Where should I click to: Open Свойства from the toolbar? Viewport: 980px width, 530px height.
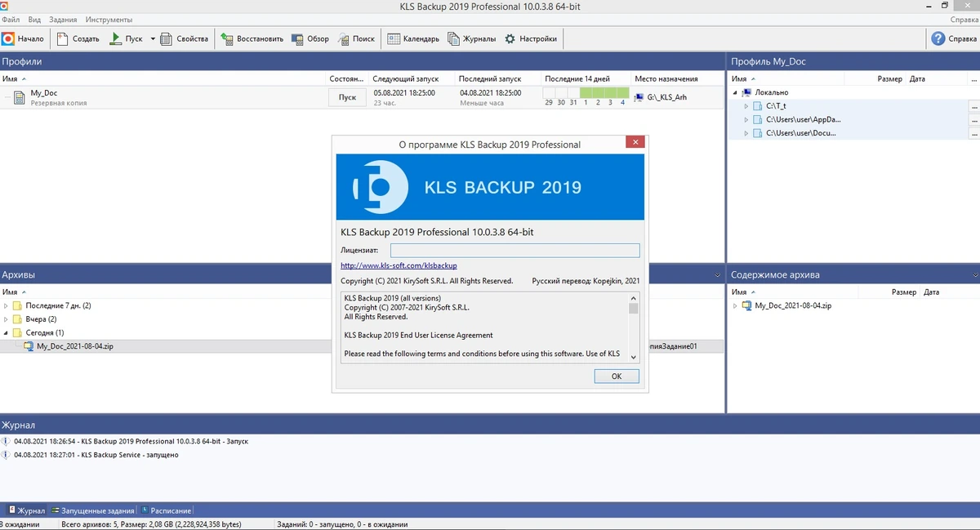tap(184, 38)
